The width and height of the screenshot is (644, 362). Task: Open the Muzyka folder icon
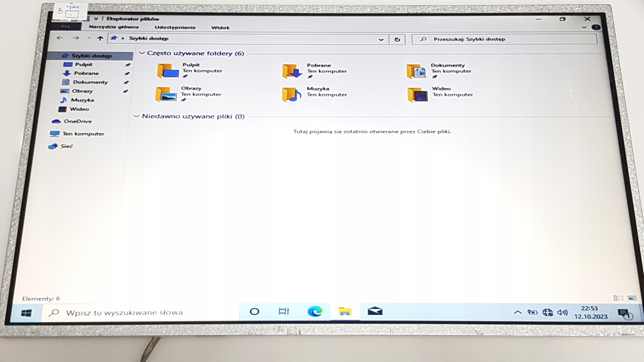(x=291, y=95)
